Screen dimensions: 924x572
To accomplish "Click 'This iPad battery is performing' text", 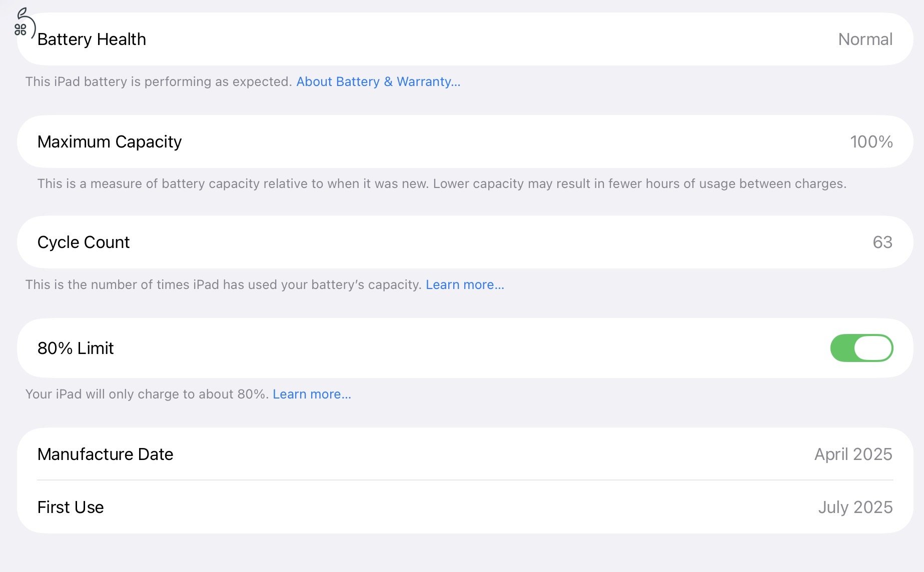I will click(158, 81).
